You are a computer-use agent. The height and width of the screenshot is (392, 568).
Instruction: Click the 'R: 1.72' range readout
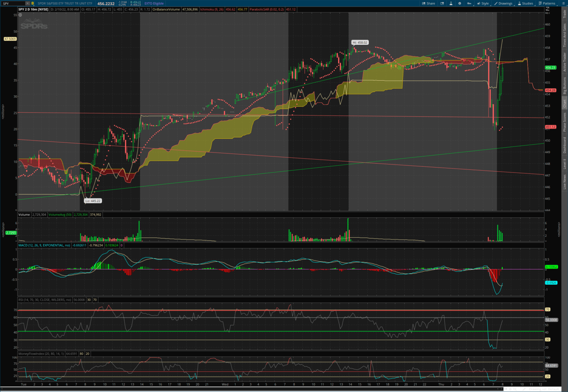pos(144,9)
